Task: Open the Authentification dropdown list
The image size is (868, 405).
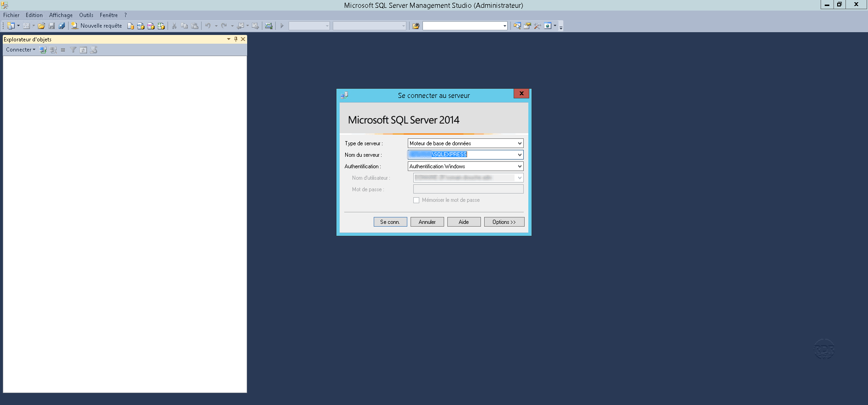Action: coord(520,166)
